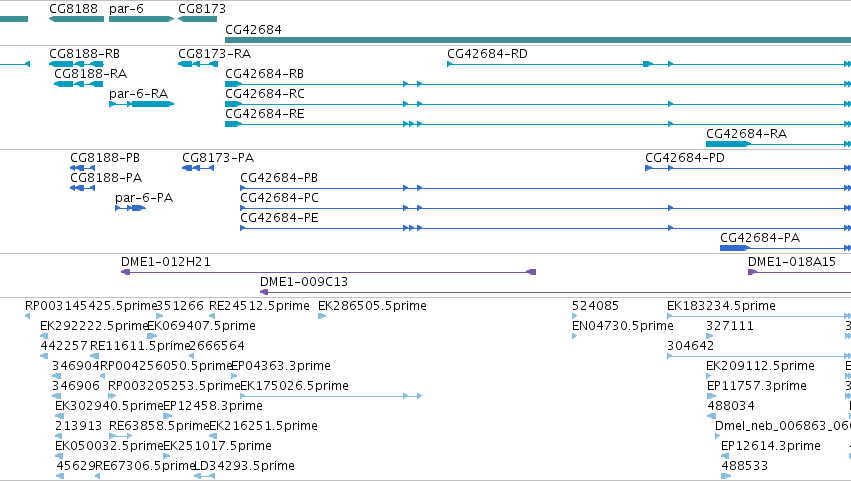Click EST label RE24512.5prime
The width and height of the screenshot is (851, 481).
(x=259, y=306)
